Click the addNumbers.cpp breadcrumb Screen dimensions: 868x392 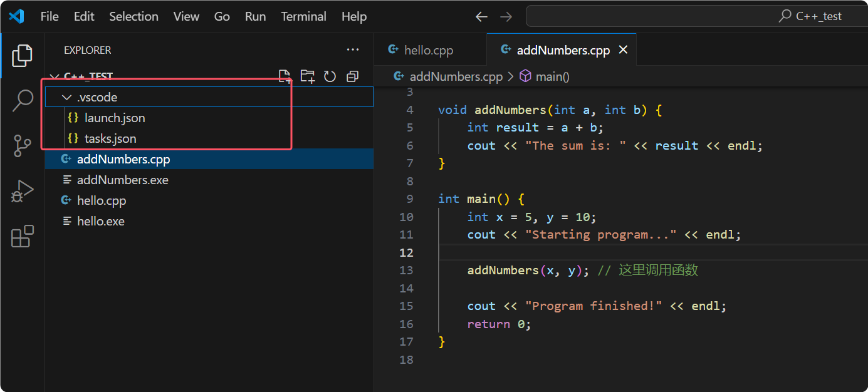pos(456,76)
